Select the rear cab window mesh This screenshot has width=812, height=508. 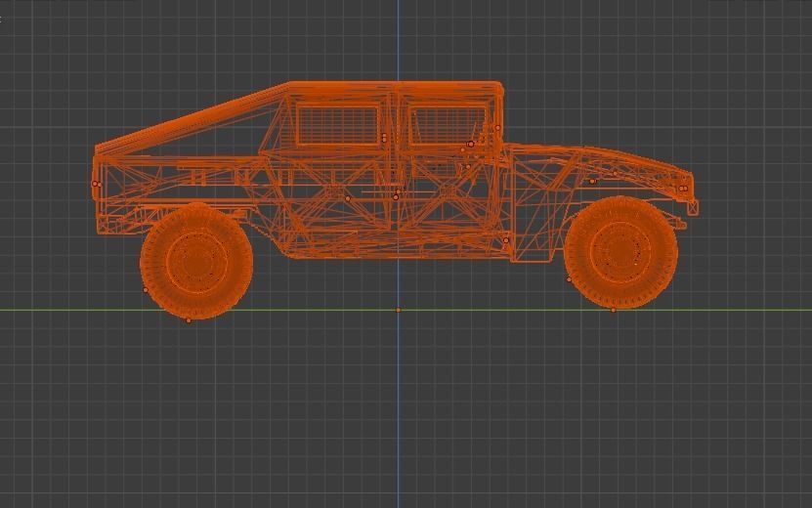[337, 125]
